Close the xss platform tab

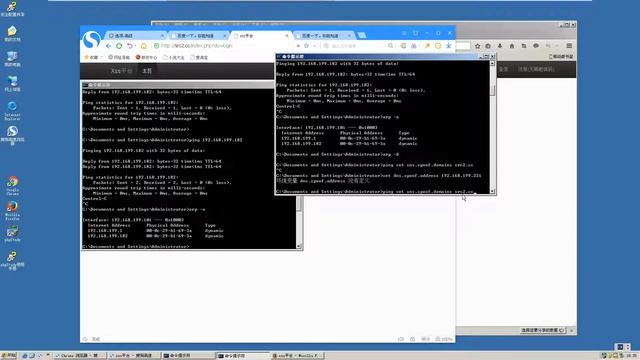tap(287, 36)
